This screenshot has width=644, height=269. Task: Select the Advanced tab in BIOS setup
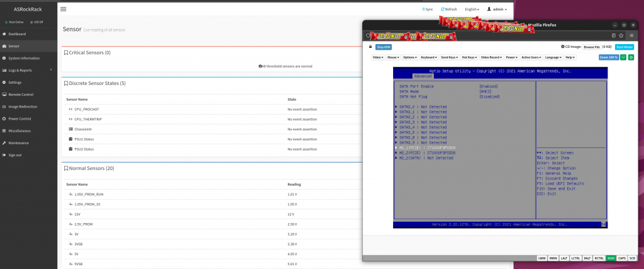coord(423,76)
